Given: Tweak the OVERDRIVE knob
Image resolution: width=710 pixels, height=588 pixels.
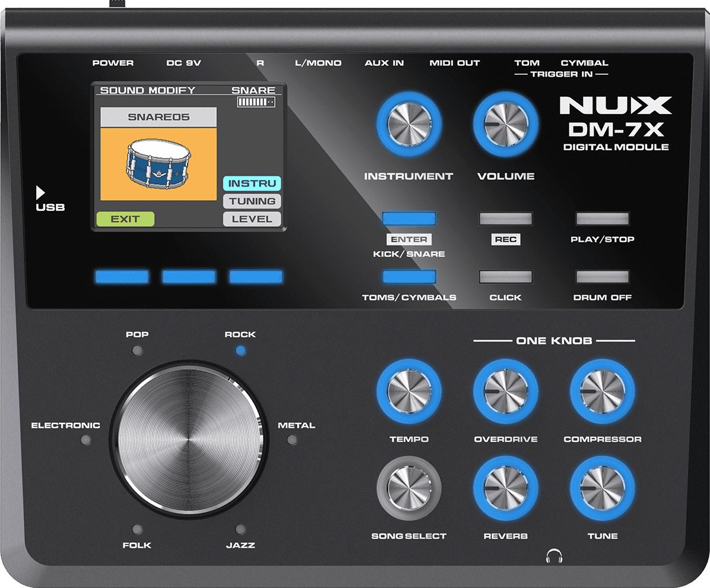Looking at the screenshot, I should tap(505, 392).
